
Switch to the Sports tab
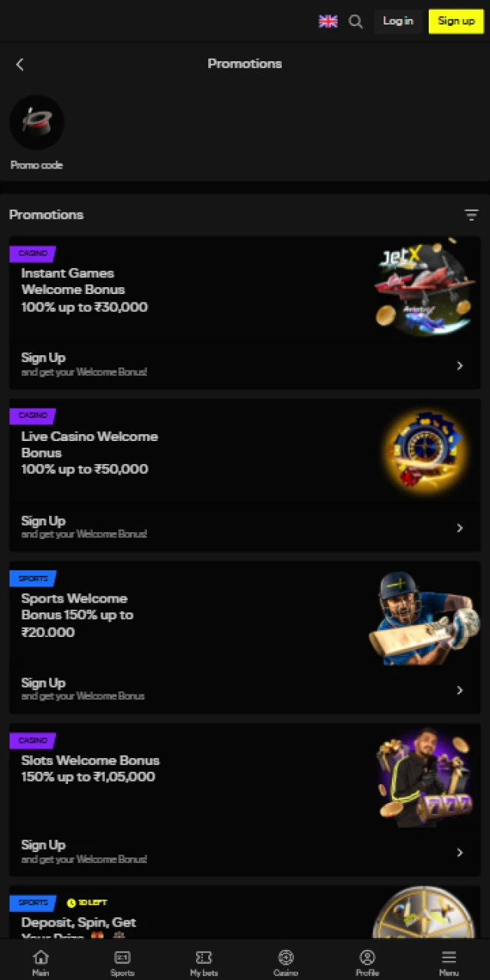click(122, 962)
